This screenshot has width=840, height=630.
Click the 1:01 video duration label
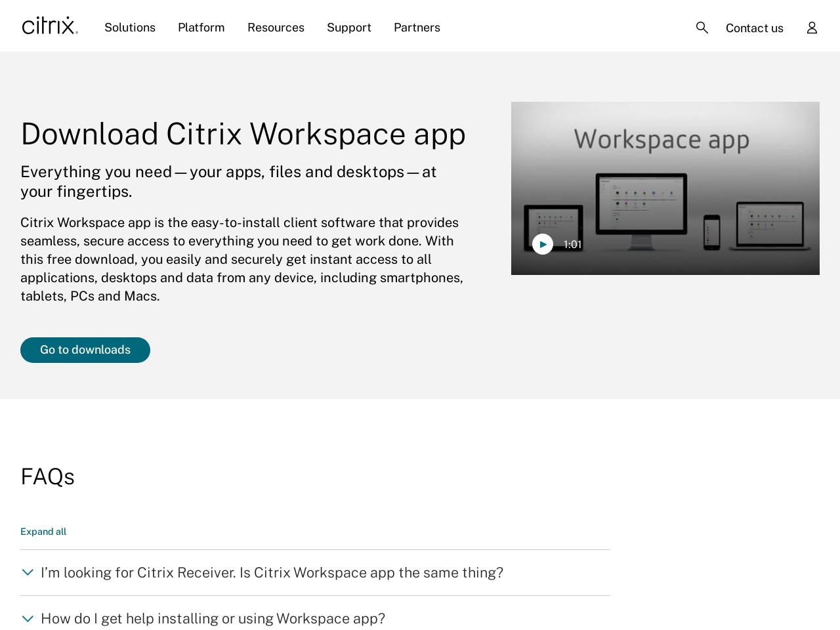pos(572,244)
